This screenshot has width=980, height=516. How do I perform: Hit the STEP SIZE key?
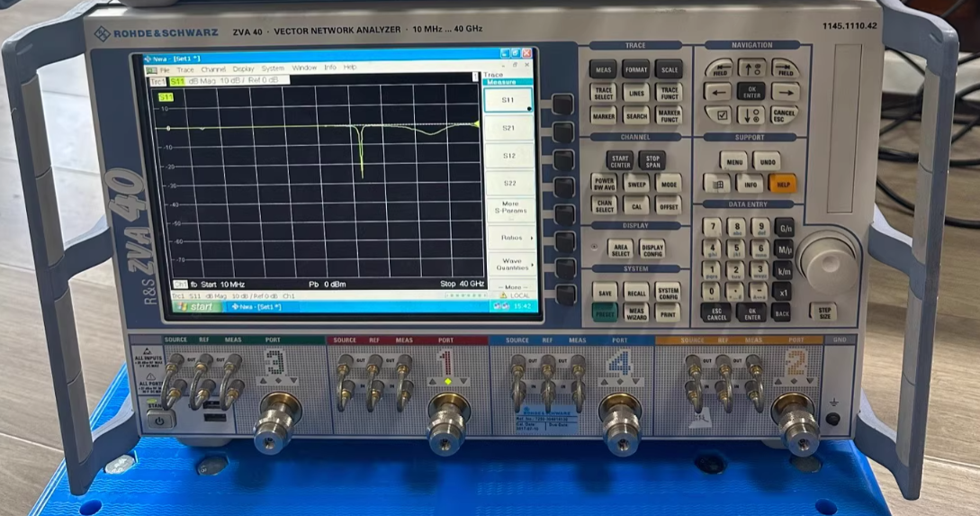point(823,312)
